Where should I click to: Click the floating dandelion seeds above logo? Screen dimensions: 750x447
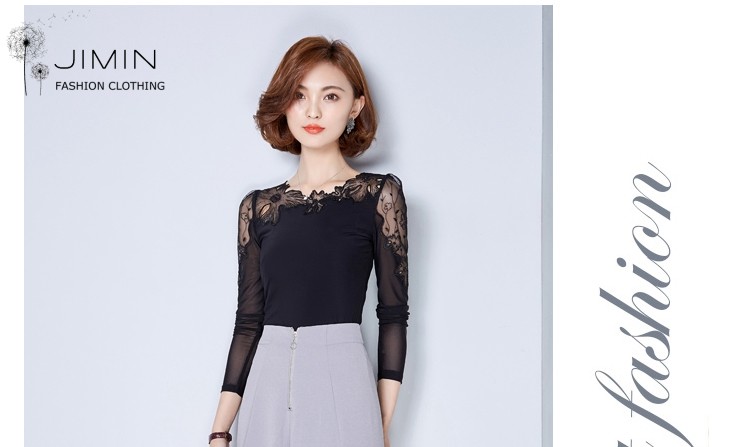[67, 17]
